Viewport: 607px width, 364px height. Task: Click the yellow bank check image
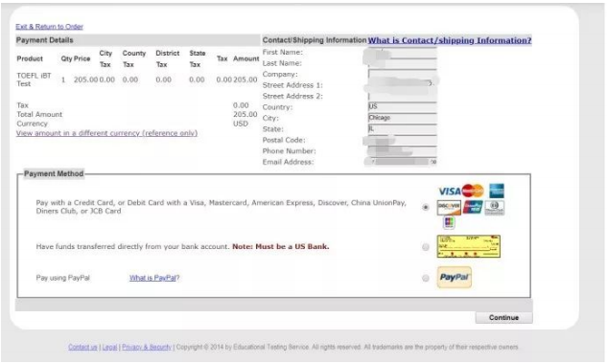468,246
